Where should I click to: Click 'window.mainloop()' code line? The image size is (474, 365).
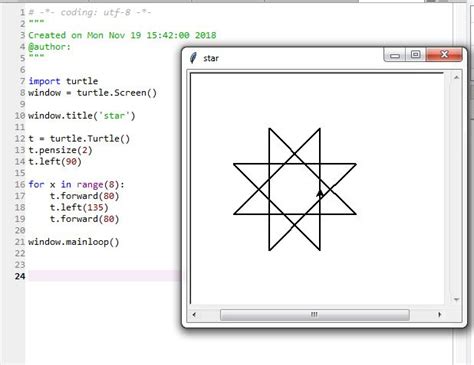(74, 242)
